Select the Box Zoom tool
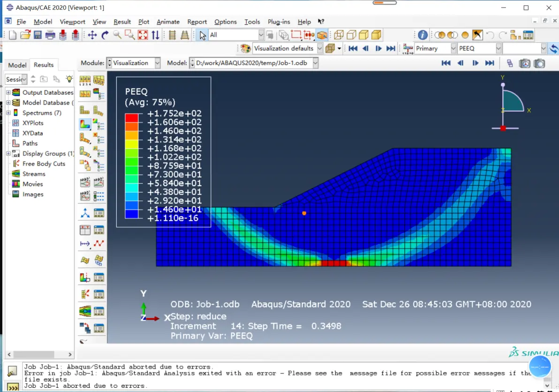 [130, 35]
